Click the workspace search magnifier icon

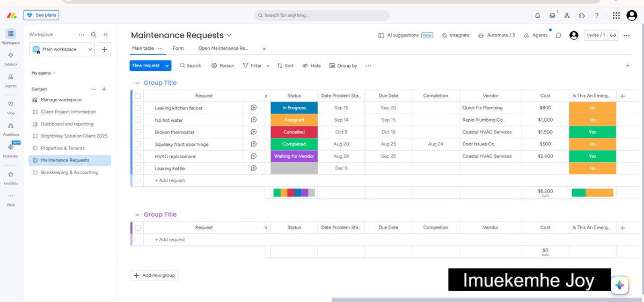(94, 34)
